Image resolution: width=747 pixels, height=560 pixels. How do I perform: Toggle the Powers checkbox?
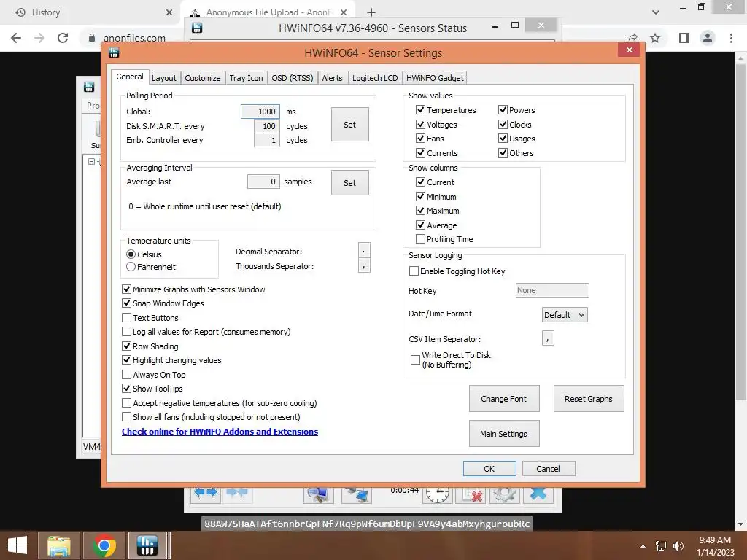503,110
